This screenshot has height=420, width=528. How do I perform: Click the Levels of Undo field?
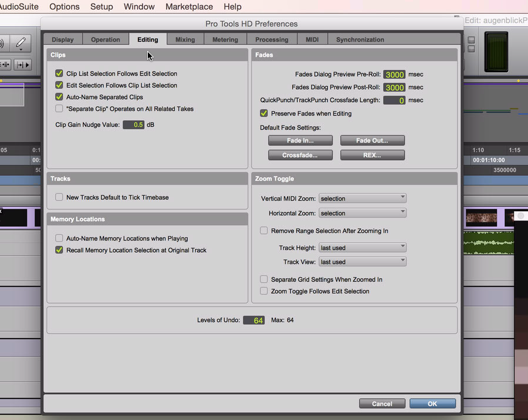click(x=253, y=320)
